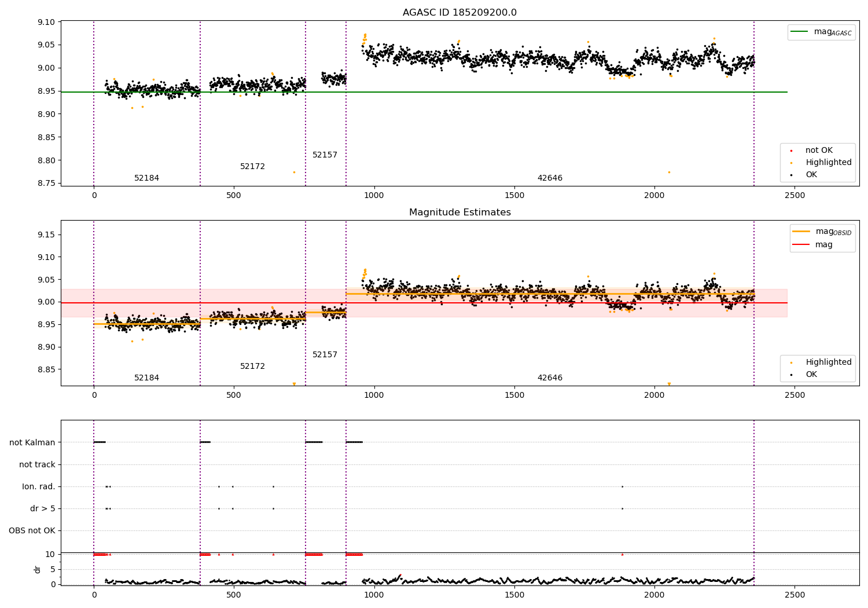The image size is (868, 608).
Task: Click y-axis tick 8.80 in top plot
Action: click(46, 160)
